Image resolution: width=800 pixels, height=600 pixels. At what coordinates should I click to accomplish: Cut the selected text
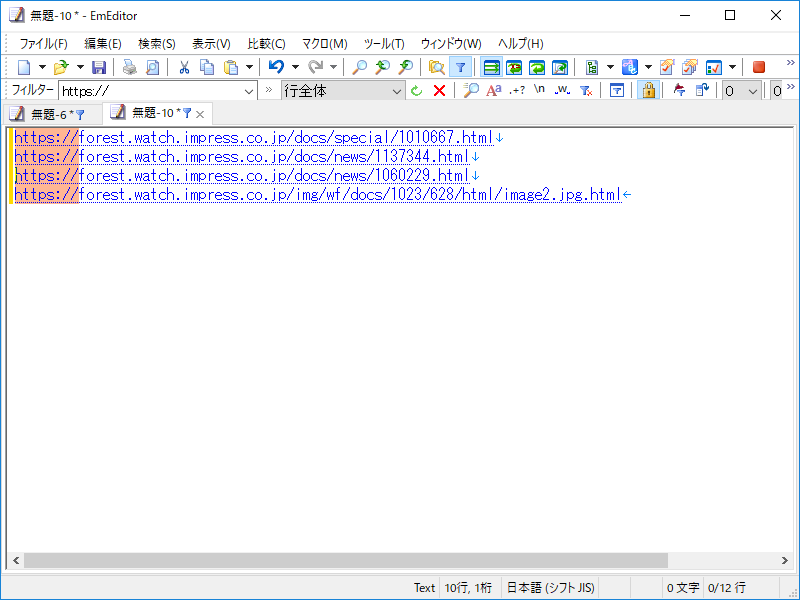183,67
